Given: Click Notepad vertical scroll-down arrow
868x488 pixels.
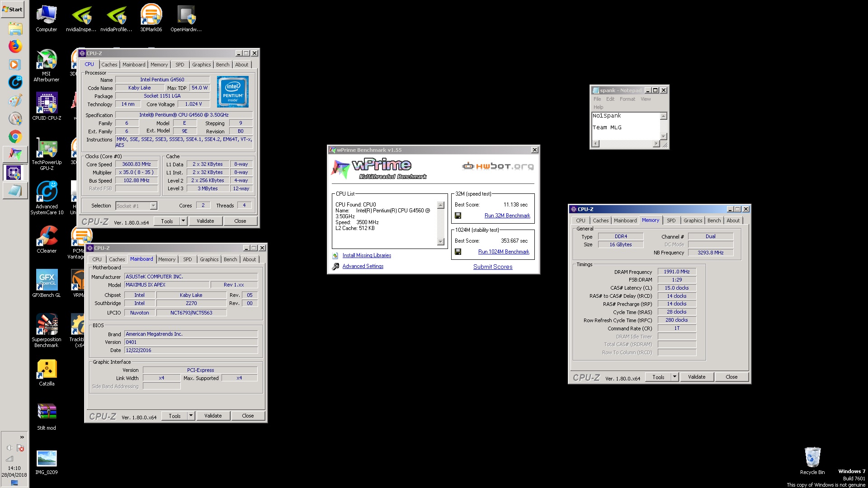Looking at the screenshot, I should [x=664, y=136].
